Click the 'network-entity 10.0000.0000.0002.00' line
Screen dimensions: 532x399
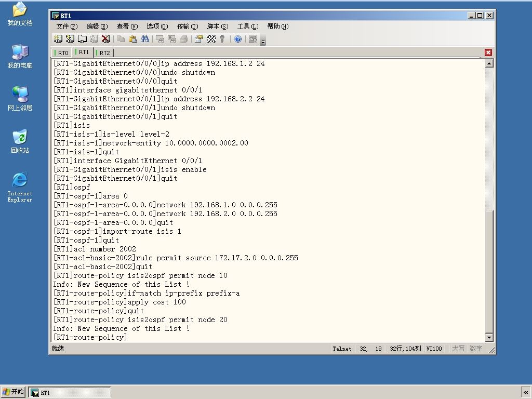tap(151, 143)
